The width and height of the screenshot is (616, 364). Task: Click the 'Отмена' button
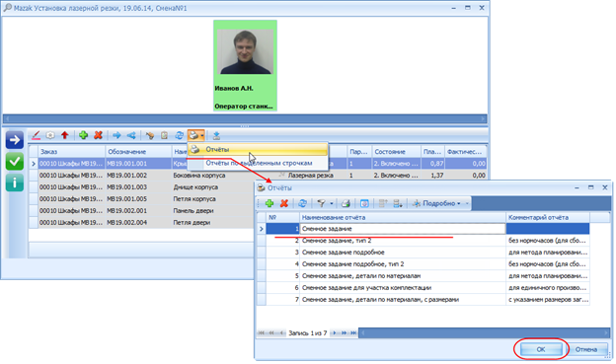pyautogui.click(x=586, y=349)
